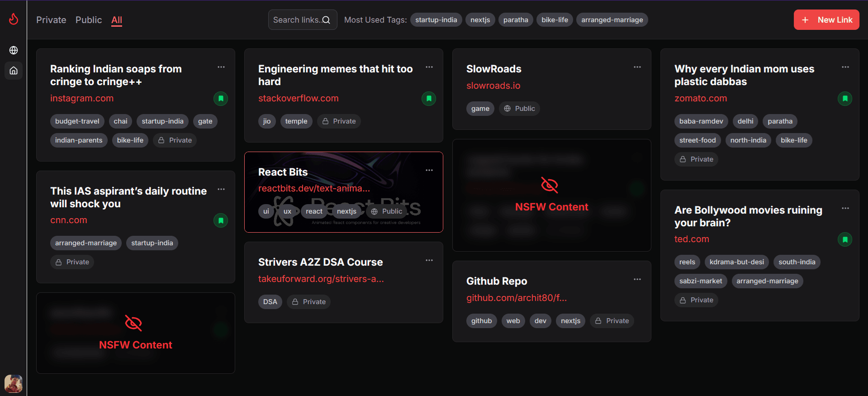Click the street-food tag chip
The width and height of the screenshot is (868, 396).
(697, 140)
